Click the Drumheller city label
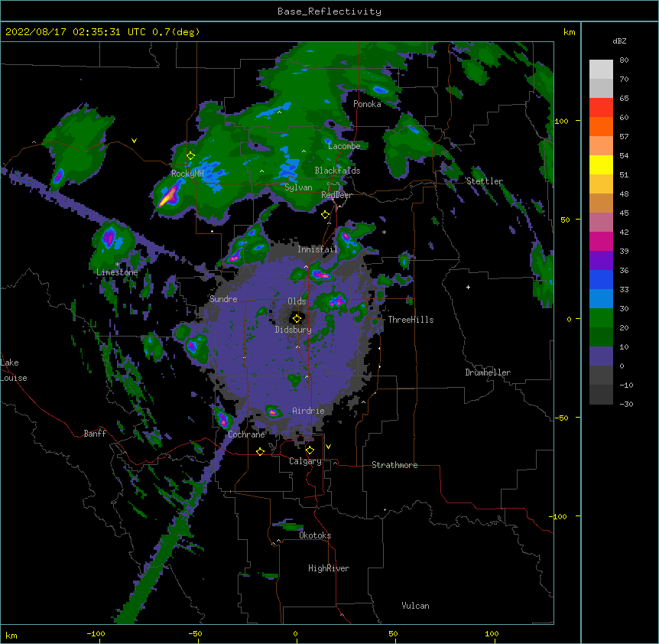This screenshot has width=659, height=644. pyautogui.click(x=488, y=372)
